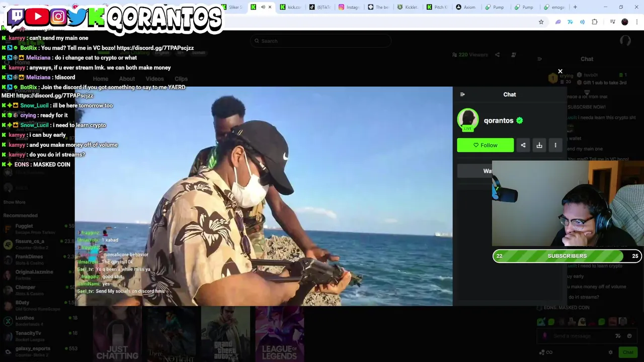This screenshot has height=362, width=644.
Task: Open the League of Legends category thumbnail
Action: tap(279, 334)
